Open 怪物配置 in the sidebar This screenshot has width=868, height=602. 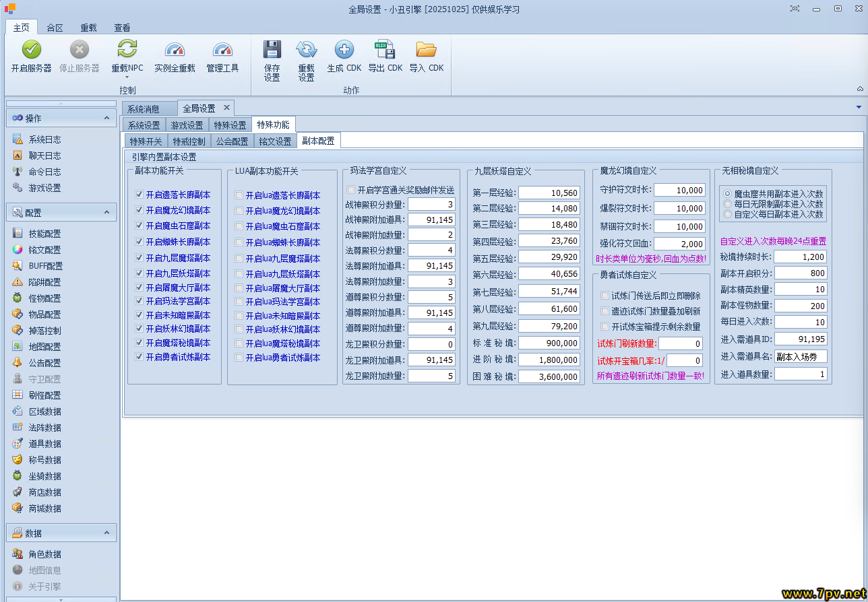point(44,298)
